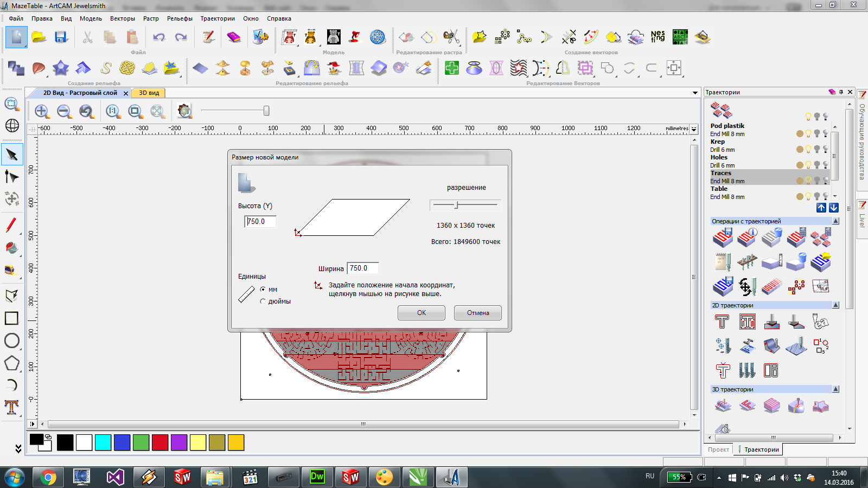Toggle yellow lightbulb for Table toolpath
This screenshot has height=488, width=868.
808,196
